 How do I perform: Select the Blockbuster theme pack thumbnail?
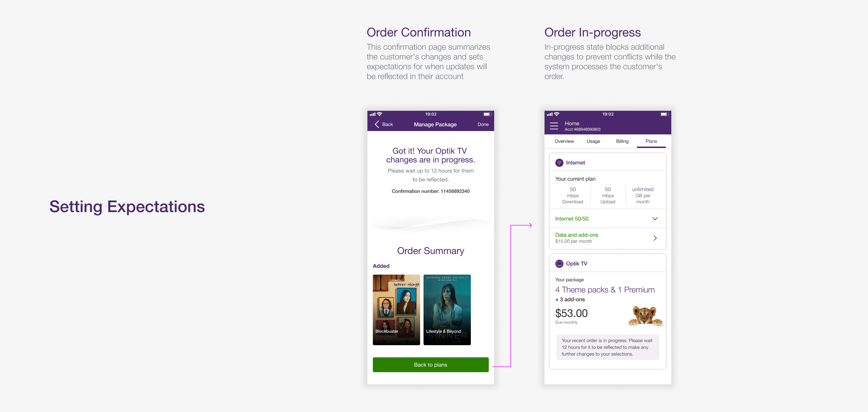(396, 310)
